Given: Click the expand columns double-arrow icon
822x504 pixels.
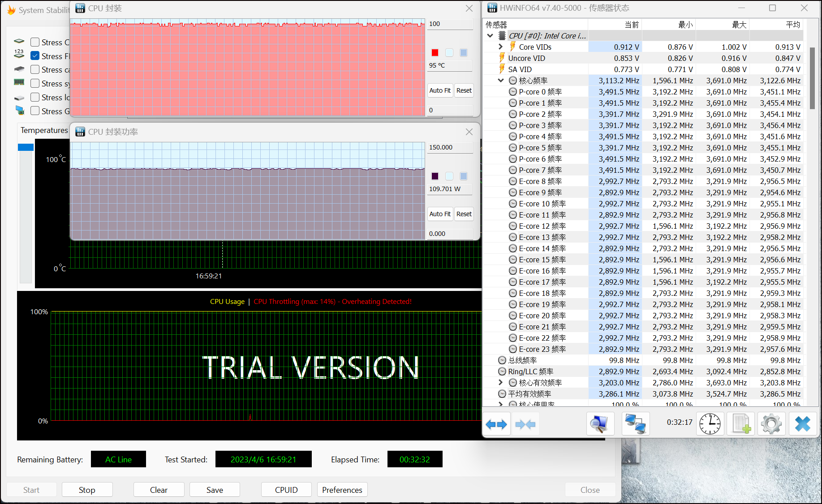Looking at the screenshot, I should [496, 424].
